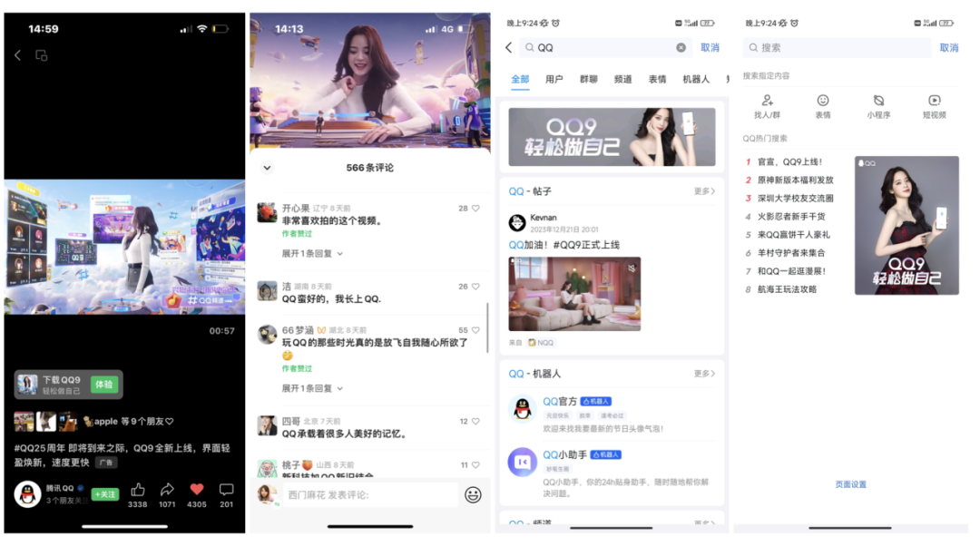Open comments via bubble icon 201
Screen dimensions: 980x546
coord(226,489)
